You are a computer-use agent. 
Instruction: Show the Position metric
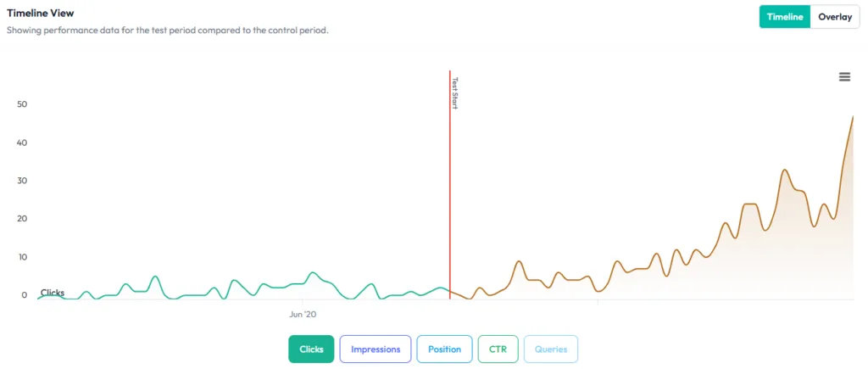444,349
